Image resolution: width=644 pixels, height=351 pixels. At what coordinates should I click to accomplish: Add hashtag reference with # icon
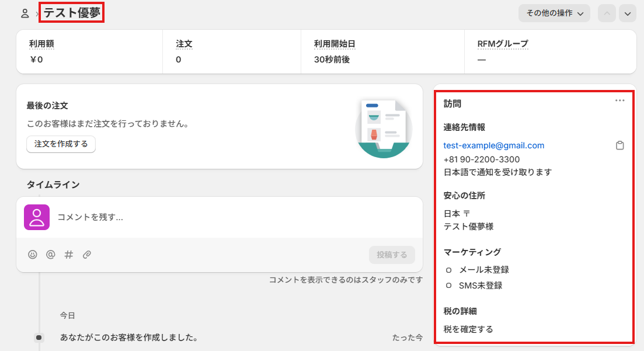click(68, 255)
